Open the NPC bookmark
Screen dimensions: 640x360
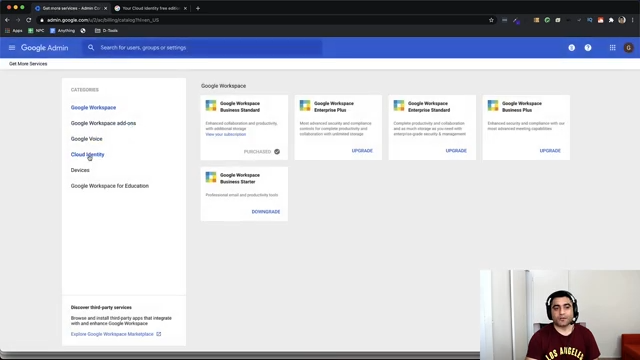pos(36,31)
